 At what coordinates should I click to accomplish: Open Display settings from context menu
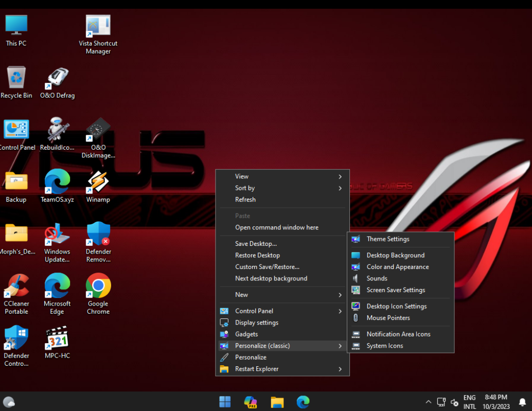click(282, 323)
